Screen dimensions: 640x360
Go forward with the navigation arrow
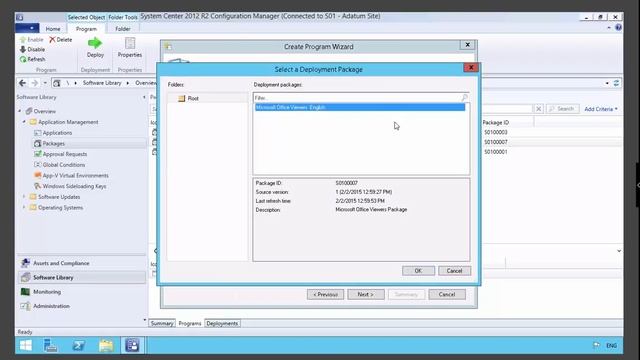tap(35, 83)
